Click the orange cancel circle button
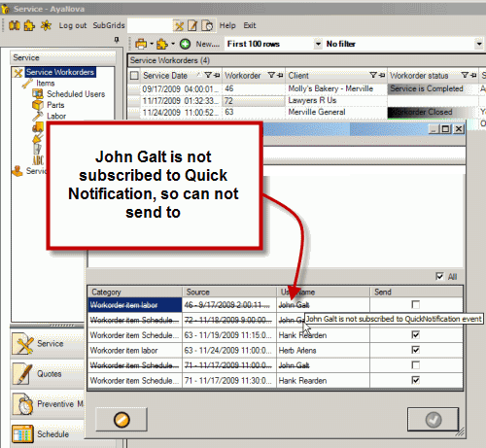The image size is (486, 448). coord(121,420)
